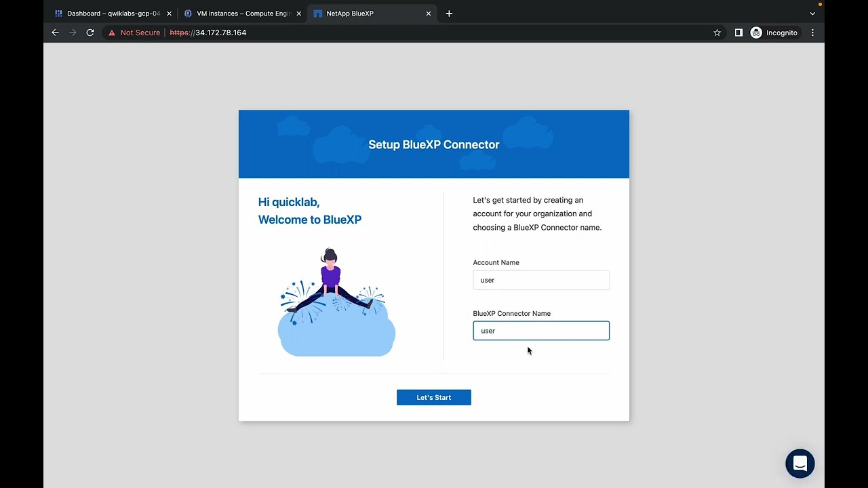Viewport: 868px width, 488px height.
Task: Click the 'Hi quicklab,' greeting text
Action: [289, 202]
